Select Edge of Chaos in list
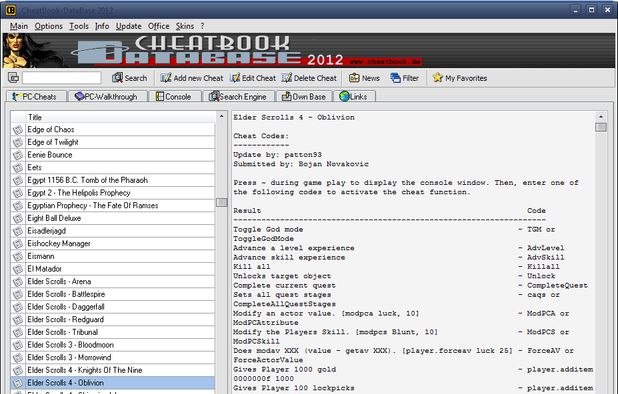The width and height of the screenshot is (618, 394). tap(113, 130)
